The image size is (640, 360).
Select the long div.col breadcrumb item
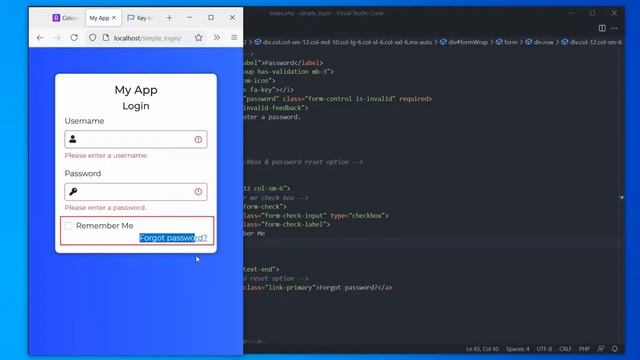coord(343,42)
